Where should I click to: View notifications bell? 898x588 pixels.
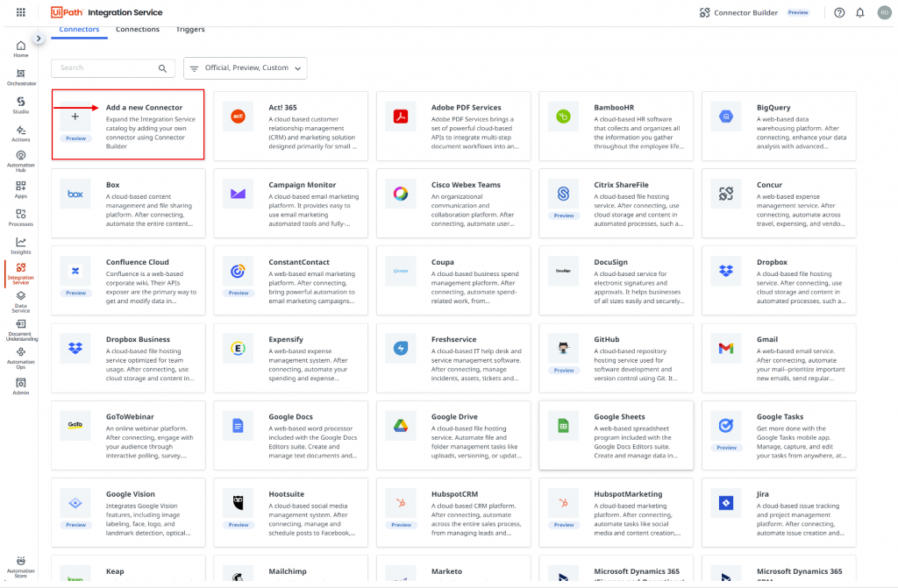coord(859,12)
